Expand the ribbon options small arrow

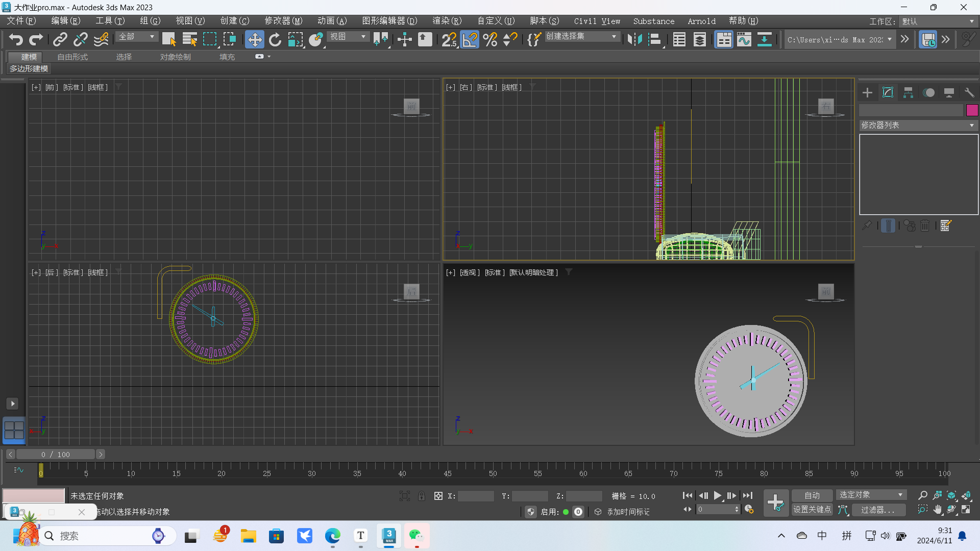click(x=269, y=57)
